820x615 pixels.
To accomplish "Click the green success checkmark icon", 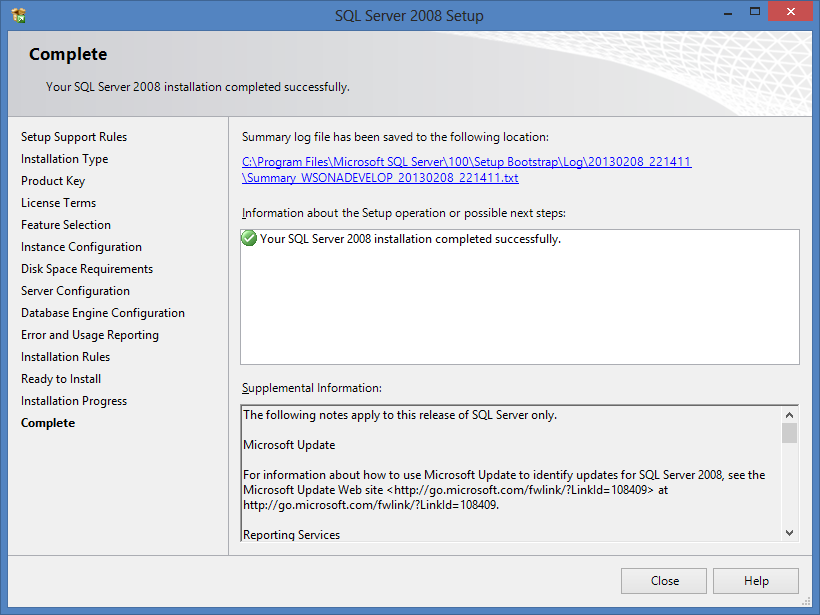I will [x=249, y=238].
